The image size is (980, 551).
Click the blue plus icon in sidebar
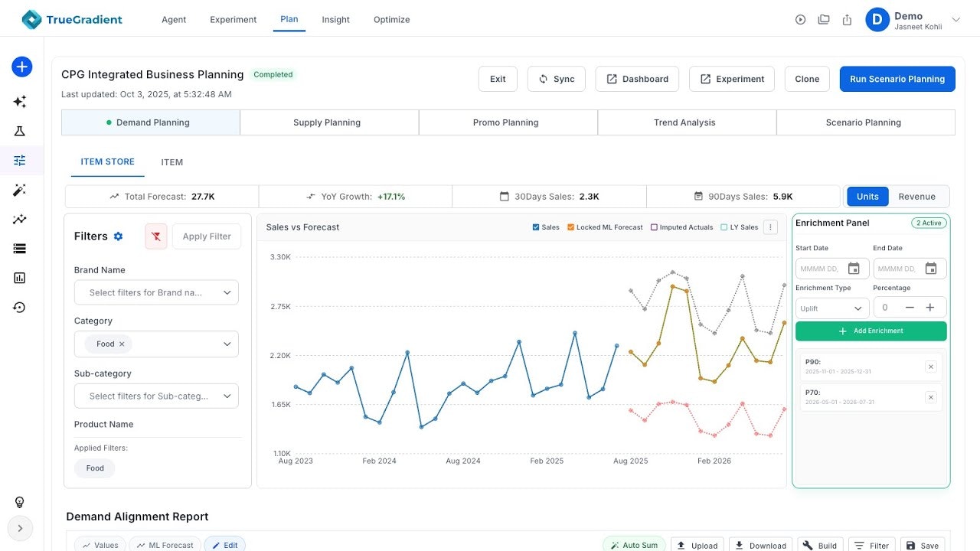(21, 67)
